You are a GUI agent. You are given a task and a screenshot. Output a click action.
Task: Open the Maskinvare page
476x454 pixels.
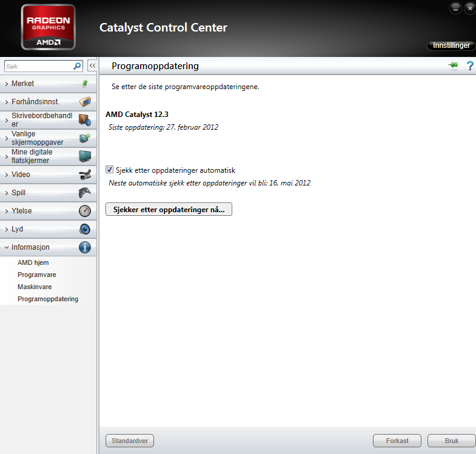(35, 287)
